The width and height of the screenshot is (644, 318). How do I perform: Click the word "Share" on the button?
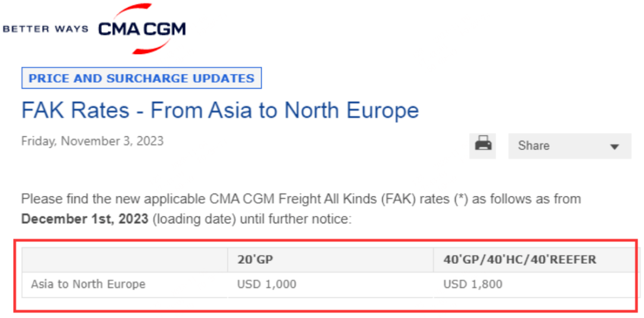coord(534,146)
